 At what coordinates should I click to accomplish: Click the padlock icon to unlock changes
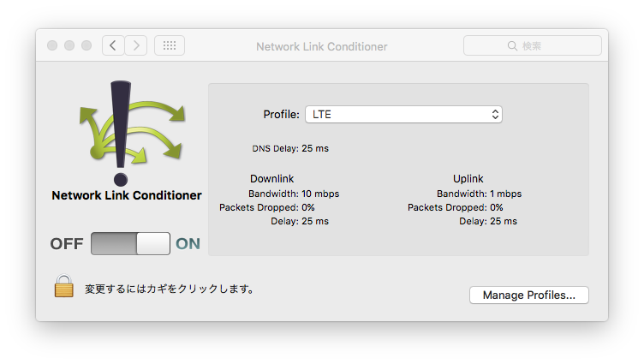click(63, 287)
